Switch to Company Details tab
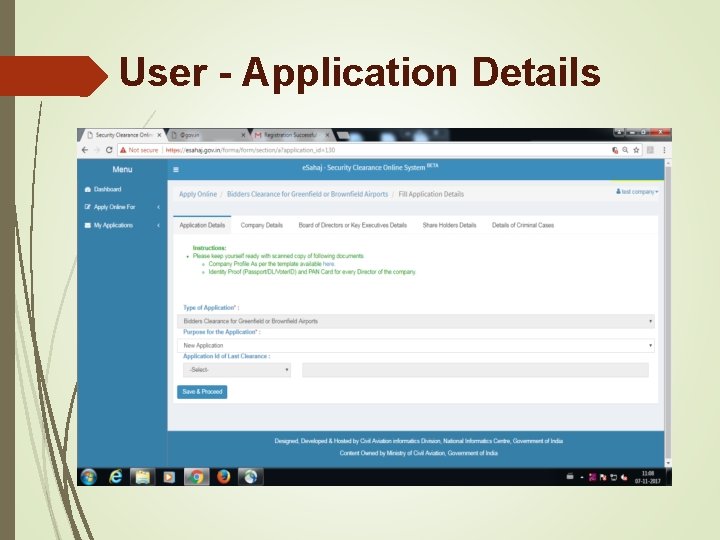The width and height of the screenshot is (720, 540). tap(261, 225)
